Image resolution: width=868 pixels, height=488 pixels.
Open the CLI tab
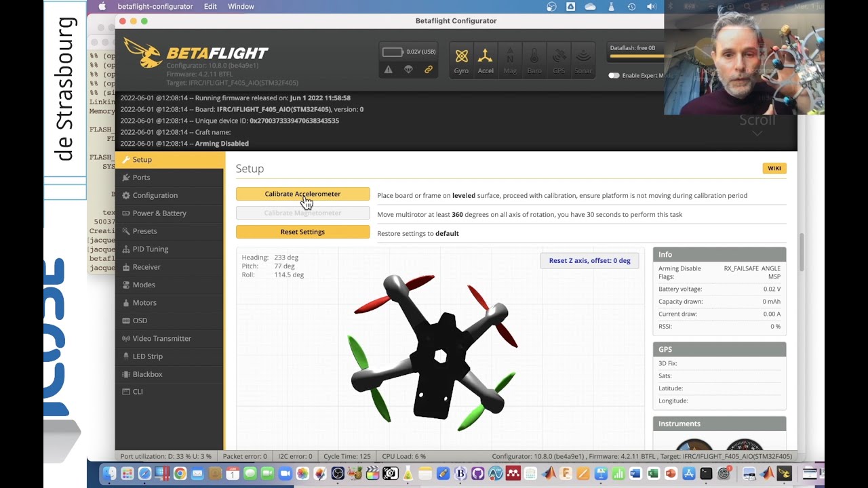pyautogui.click(x=170, y=392)
